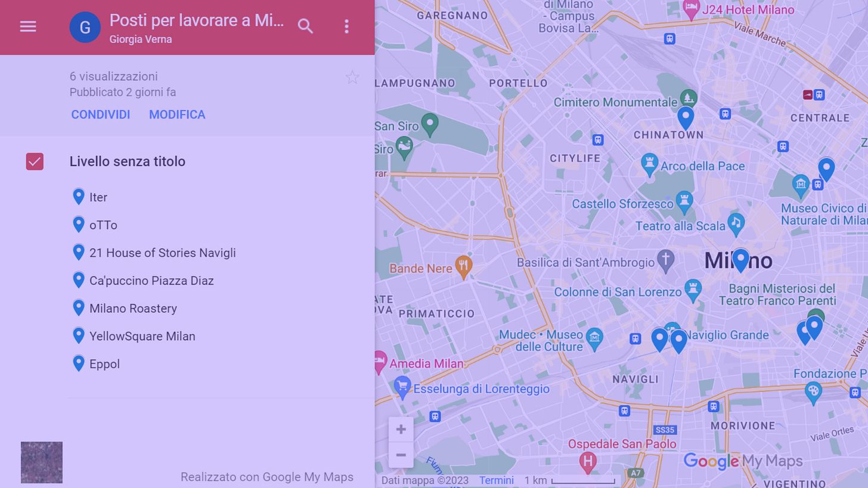868x488 pixels.
Task: Select YellowSquare Milan list entry
Action: pyautogui.click(x=142, y=336)
